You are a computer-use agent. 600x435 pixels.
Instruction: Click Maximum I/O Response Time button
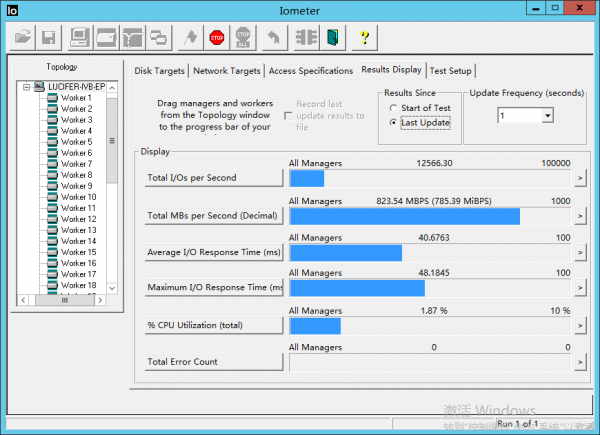[214, 288]
